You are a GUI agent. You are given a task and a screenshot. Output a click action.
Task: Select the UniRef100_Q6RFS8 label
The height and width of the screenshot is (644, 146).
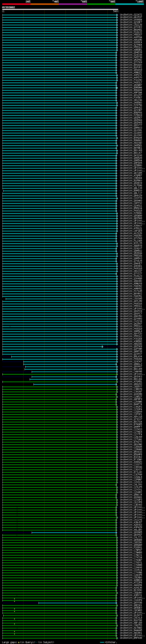click(131, 352)
